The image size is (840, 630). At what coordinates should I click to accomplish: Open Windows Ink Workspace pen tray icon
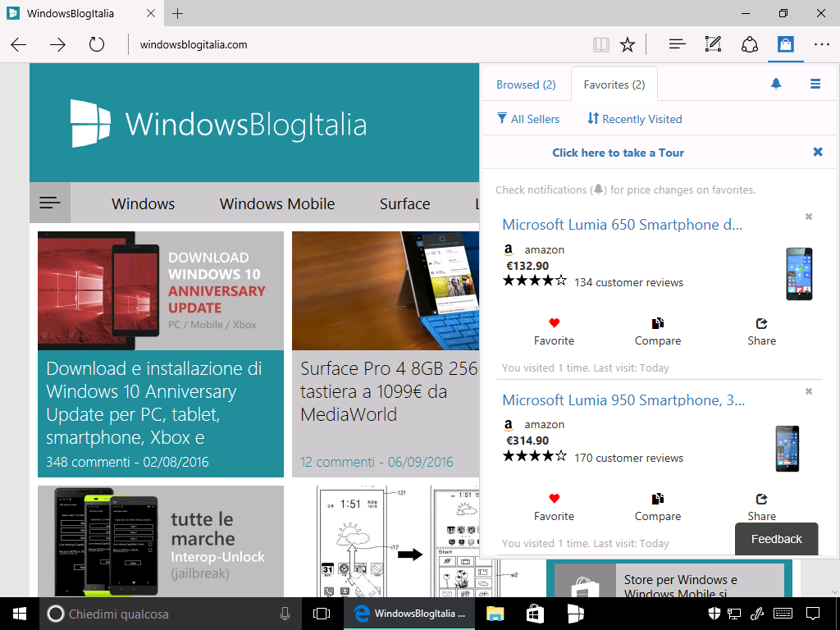[x=757, y=614]
